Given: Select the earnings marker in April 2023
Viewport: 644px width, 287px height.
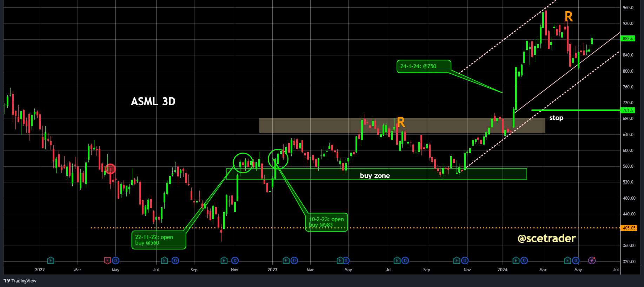Looking at the screenshot, I should [x=340, y=260].
